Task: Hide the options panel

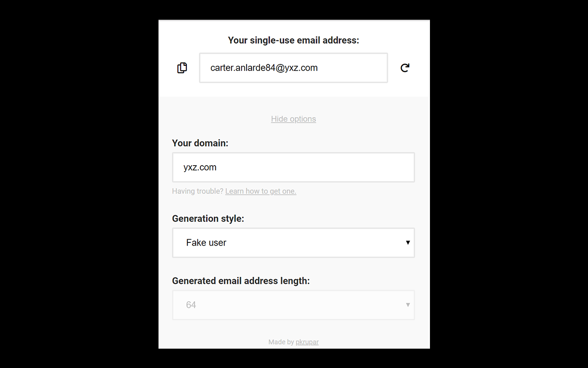Action: coord(293,119)
